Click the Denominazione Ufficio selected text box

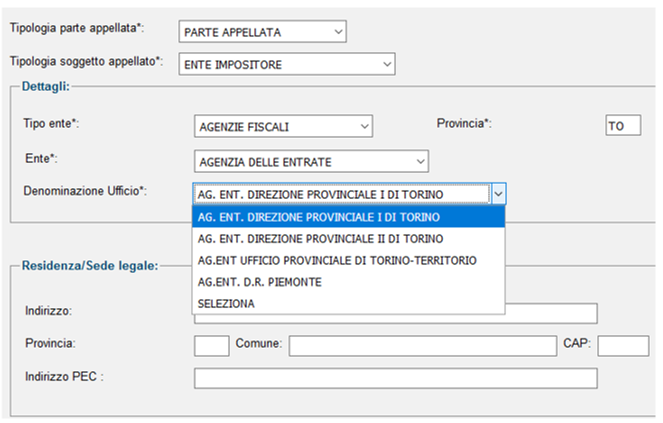coord(342,194)
